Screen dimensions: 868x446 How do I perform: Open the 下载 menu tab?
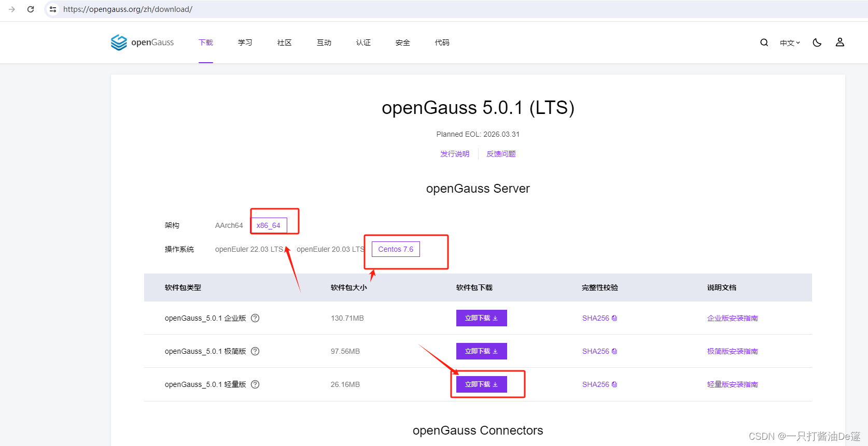tap(206, 42)
